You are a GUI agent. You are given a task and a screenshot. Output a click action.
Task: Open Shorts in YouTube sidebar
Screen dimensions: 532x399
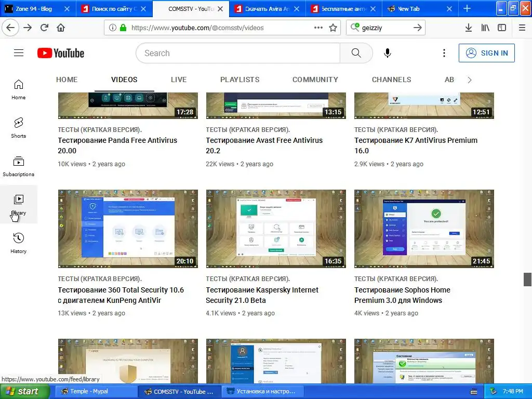click(x=18, y=128)
